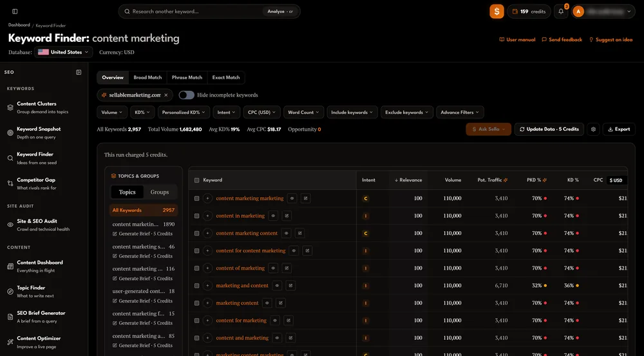Check the select-all Keyword header checkbox
Viewport: 644px width, 356px height.
coord(196,180)
